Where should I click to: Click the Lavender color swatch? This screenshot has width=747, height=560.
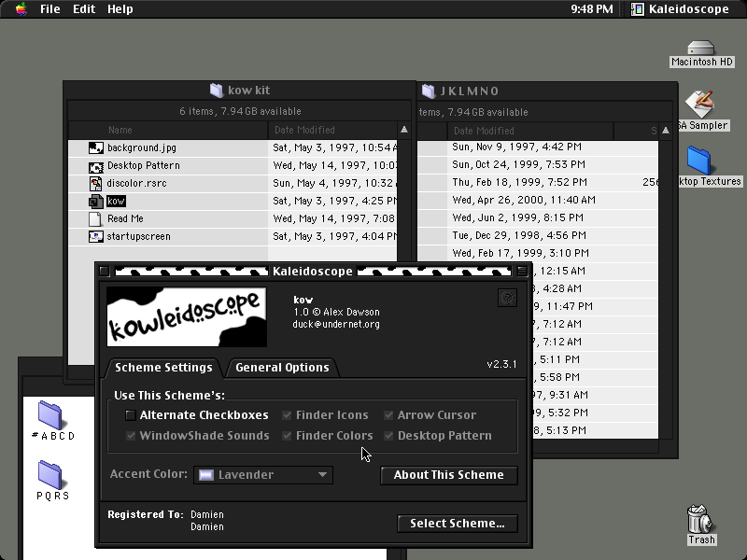205,475
